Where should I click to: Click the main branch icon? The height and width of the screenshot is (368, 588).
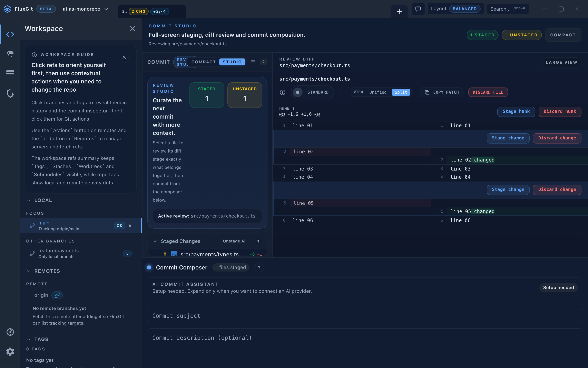(x=32, y=226)
